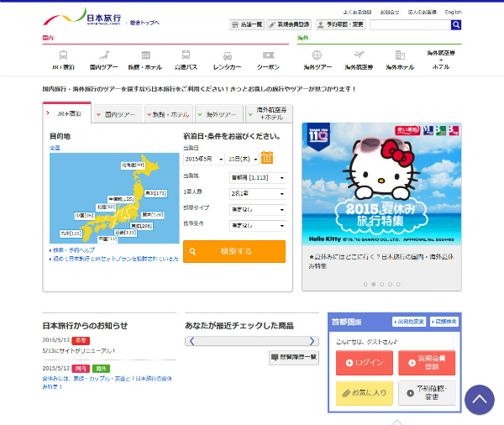Switch to the 旅館・ホテル search tab

tap(169, 114)
